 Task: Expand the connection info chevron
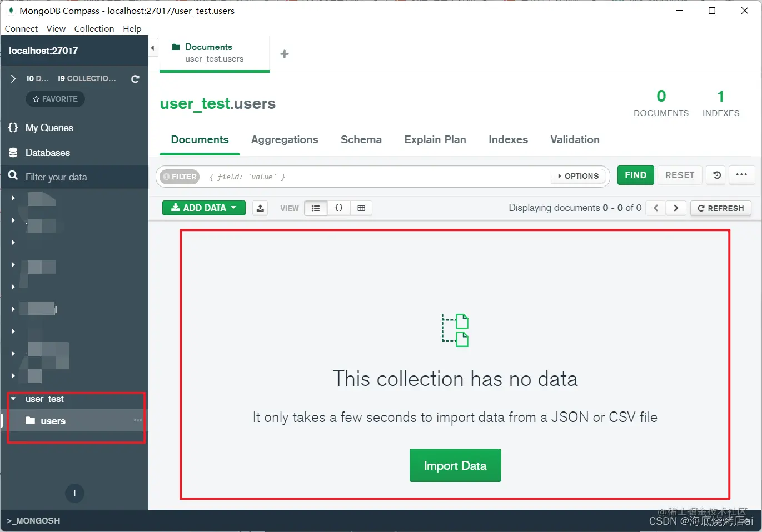click(13, 79)
